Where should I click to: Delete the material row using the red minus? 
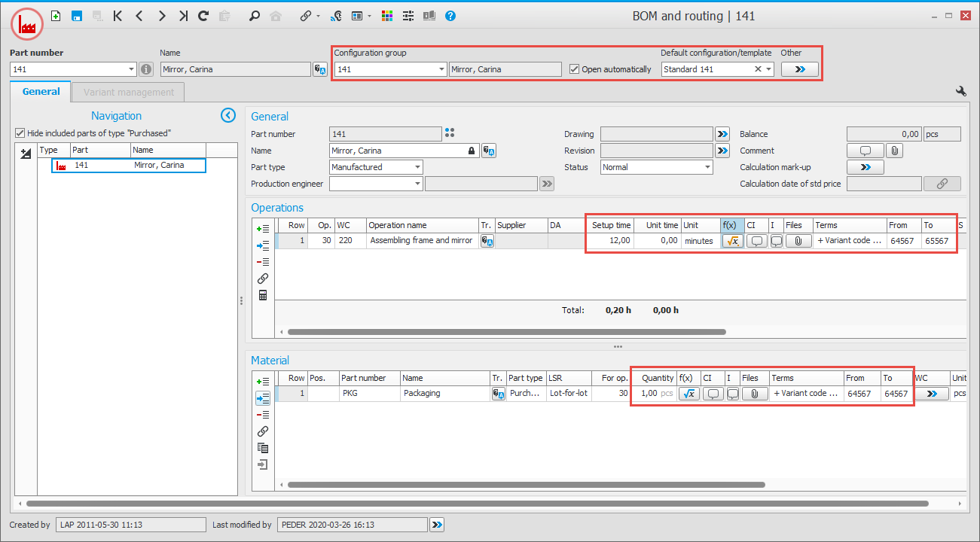tap(262, 414)
